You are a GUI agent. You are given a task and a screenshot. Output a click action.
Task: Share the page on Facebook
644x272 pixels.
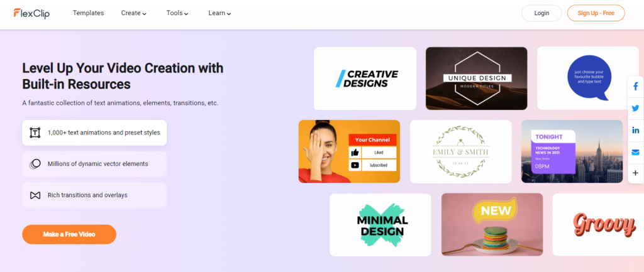click(x=635, y=87)
